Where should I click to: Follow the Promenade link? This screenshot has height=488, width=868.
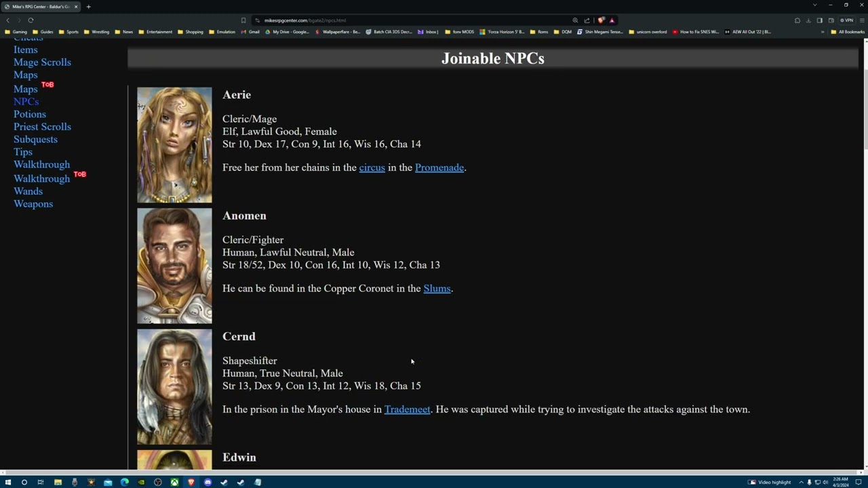click(x=439, y=167)
